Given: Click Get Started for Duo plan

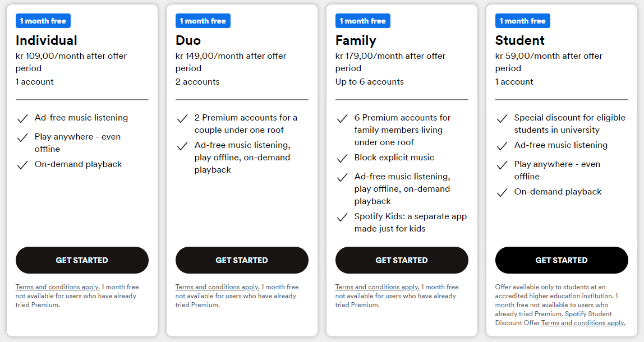Looking at the screenshot, I should click(x=242, y=260).
